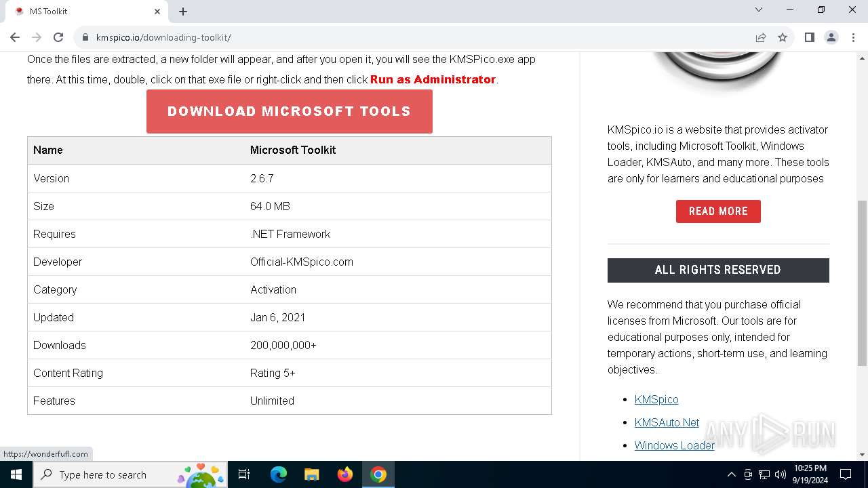The image size is (868, 488).
Task: Open the notification center icon
Action: [x=846, y=474]
